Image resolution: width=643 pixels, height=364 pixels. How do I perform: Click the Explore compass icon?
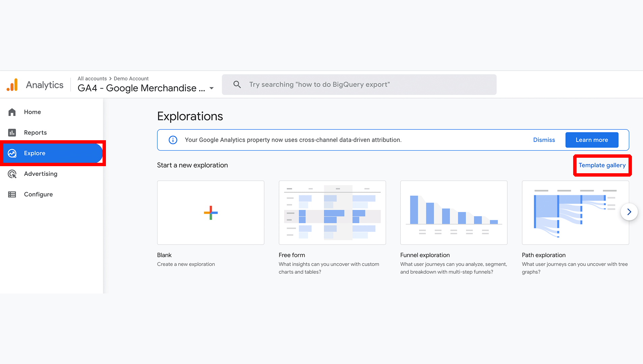point(12,153)
